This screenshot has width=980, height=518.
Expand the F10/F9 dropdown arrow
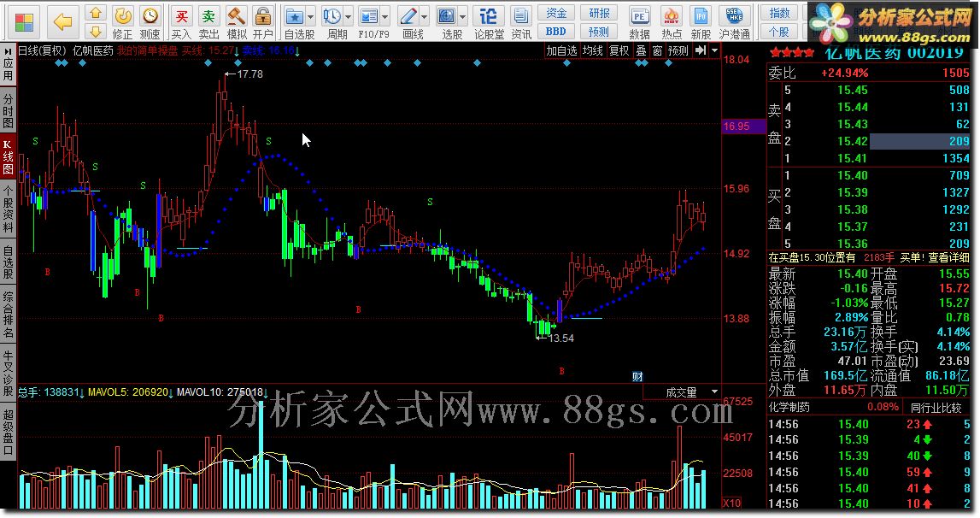(385, 17)
